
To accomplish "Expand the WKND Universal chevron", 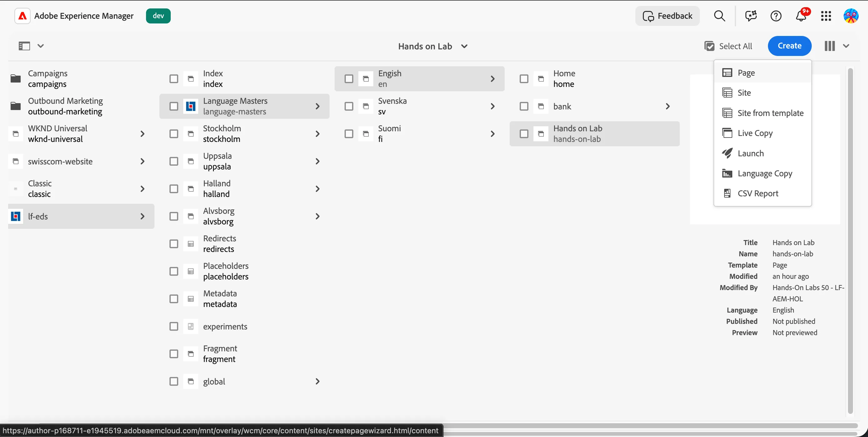I will pyautogui.click(x=143, y=134).
